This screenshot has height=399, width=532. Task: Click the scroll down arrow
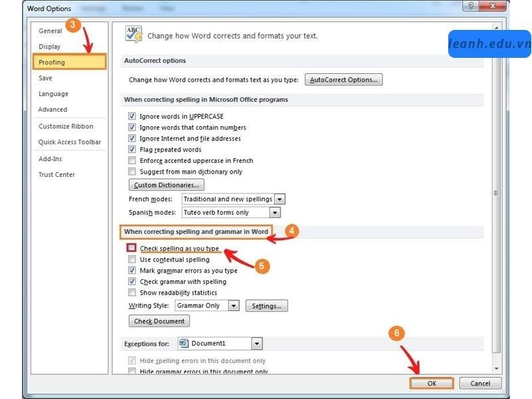(496, 368)
